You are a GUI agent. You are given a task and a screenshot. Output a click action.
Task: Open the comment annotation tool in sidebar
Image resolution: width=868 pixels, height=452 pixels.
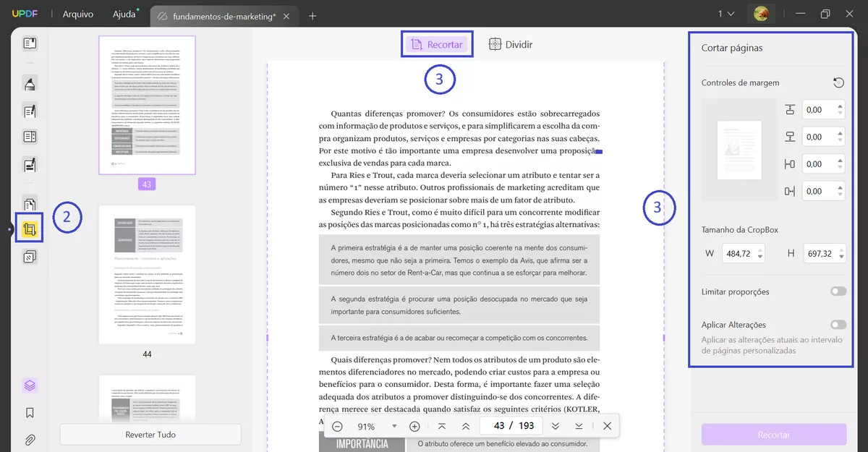coord(29,83)
